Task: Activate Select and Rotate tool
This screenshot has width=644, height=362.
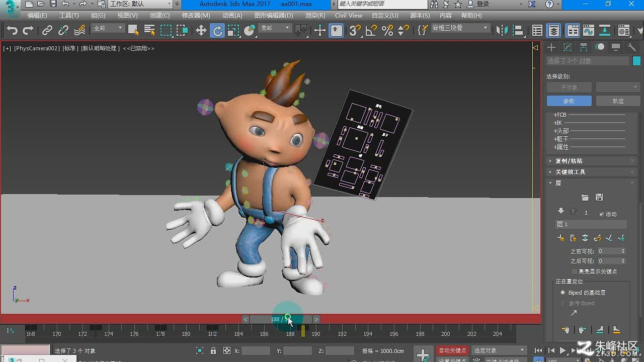Action: click(x=217, y=31)
